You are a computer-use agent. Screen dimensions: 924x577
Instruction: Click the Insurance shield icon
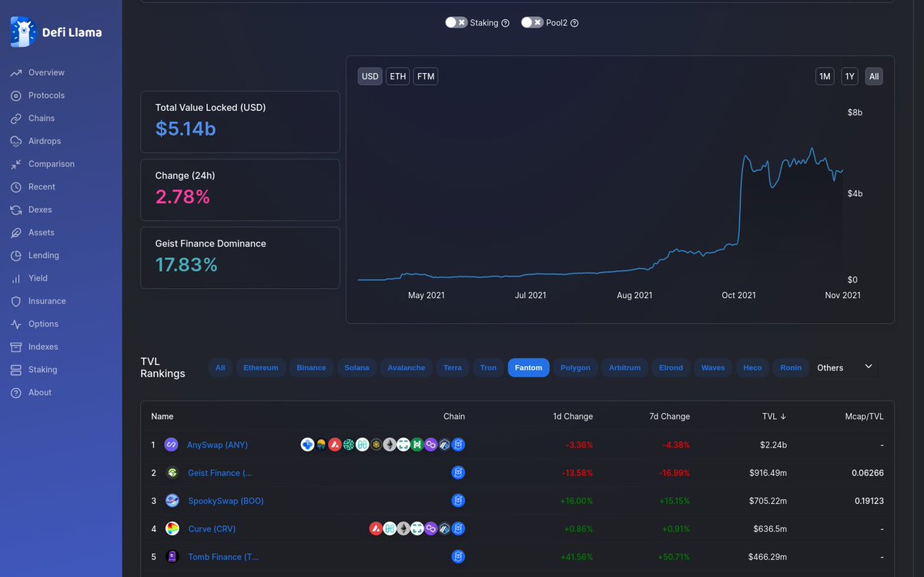tap(15, 301)
